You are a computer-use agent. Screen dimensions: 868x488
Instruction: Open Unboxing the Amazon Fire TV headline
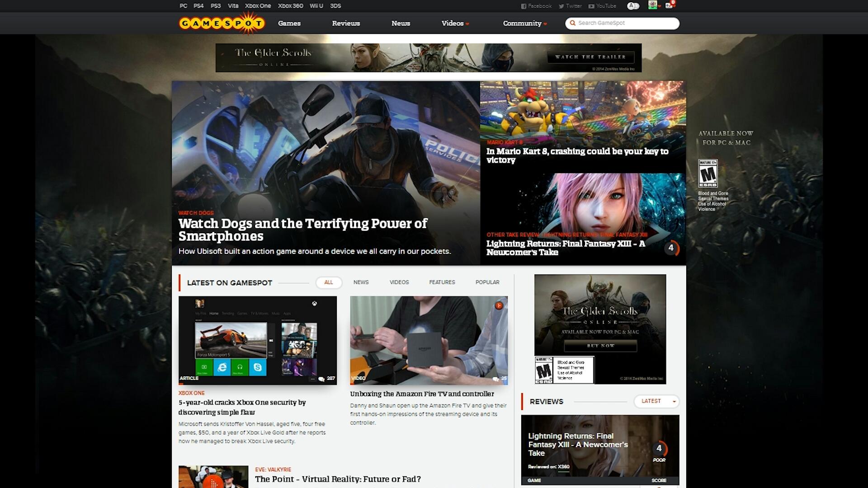[x=422, y=394]
